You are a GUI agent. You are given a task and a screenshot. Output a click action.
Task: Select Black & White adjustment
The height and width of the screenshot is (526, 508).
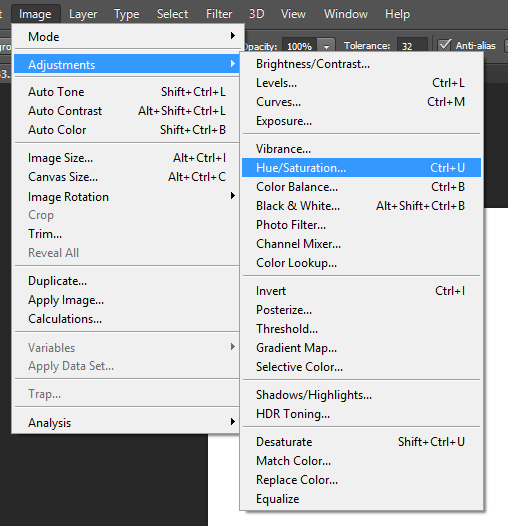point(361,206)
